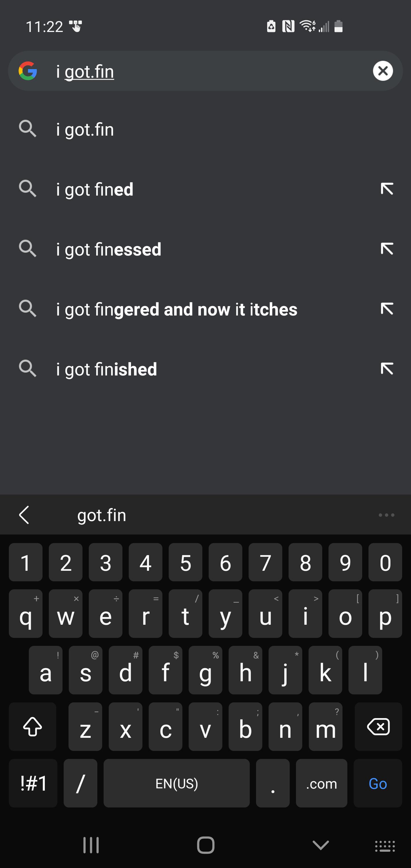Insert 'i got finished' suggestion arrow

387,369
